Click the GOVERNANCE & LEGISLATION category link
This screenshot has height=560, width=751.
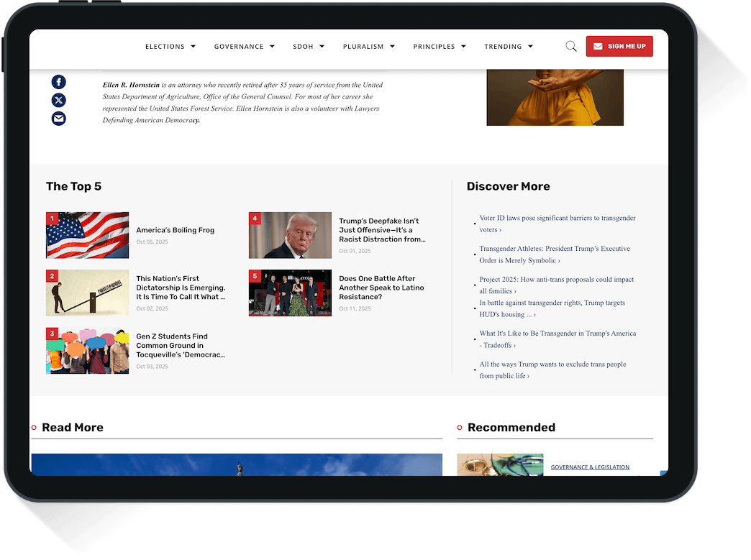point(590,467)
